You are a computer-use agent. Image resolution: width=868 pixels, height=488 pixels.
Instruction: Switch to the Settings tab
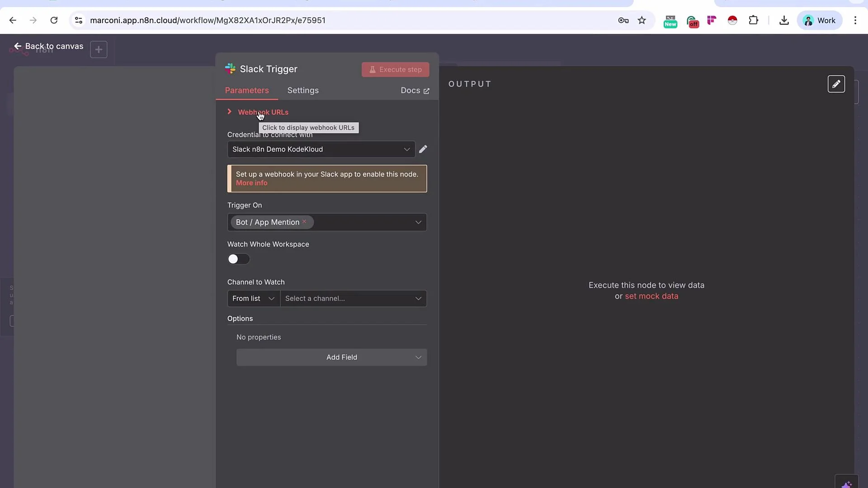303,90
